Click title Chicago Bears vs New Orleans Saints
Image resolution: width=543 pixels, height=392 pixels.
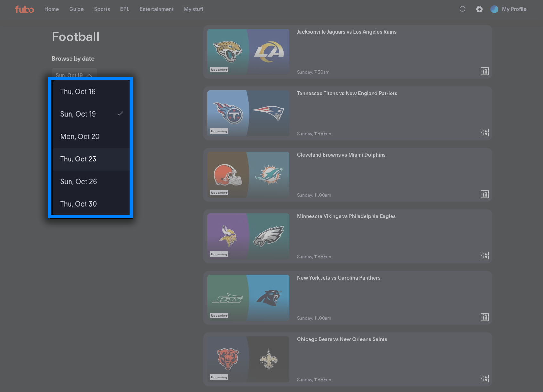tap(342, 339)
